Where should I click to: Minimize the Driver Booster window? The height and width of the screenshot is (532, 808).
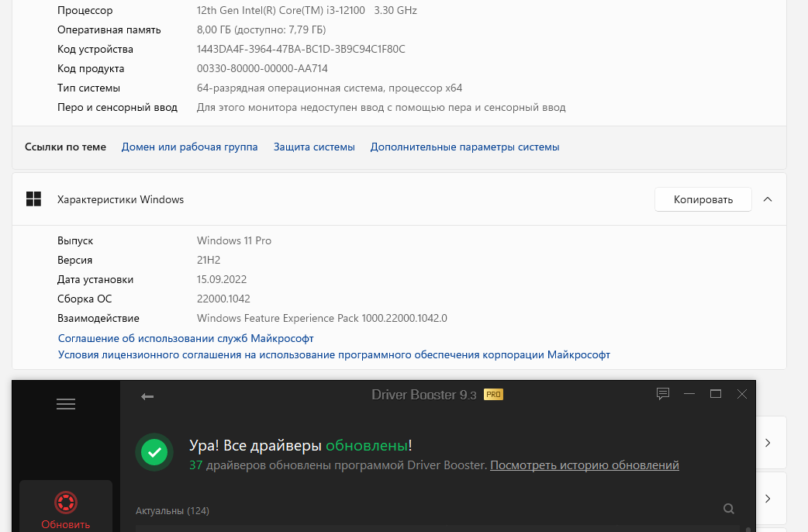(x=689, y=394)
